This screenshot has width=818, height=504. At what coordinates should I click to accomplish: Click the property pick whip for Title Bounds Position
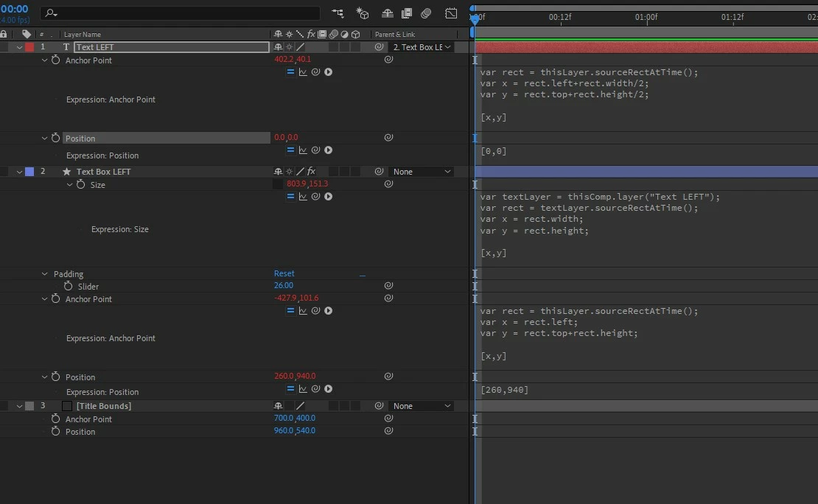coord(388,431)
